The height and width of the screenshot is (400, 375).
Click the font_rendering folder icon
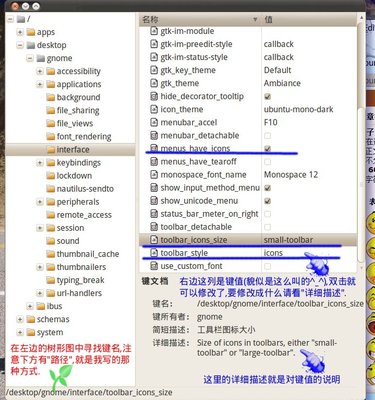point(51,136)
